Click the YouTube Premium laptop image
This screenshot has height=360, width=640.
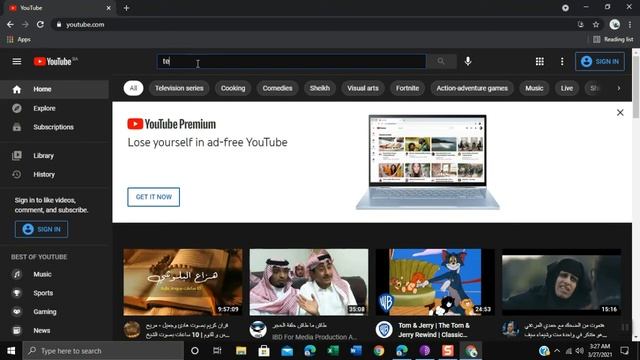coord(427,162)
